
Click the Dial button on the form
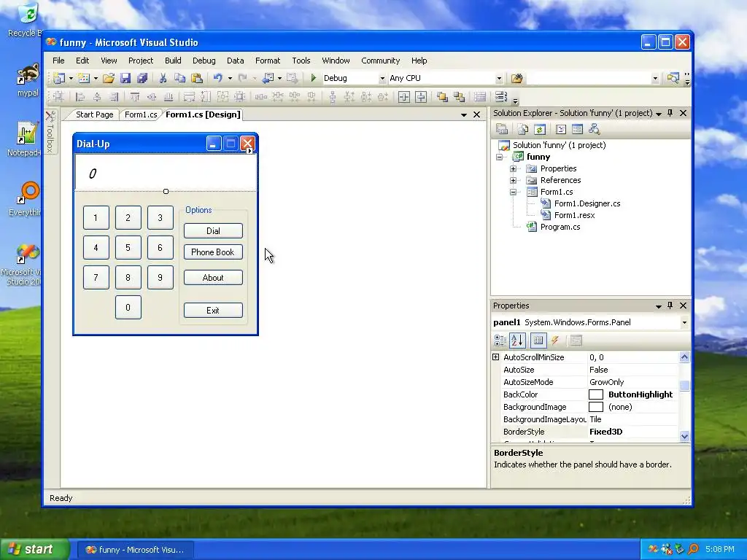click(214, 231)
